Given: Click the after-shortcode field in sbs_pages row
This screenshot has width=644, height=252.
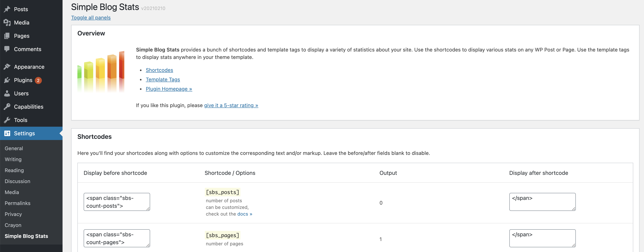Looking at the screenshot, I should click(x=542, y=238).
